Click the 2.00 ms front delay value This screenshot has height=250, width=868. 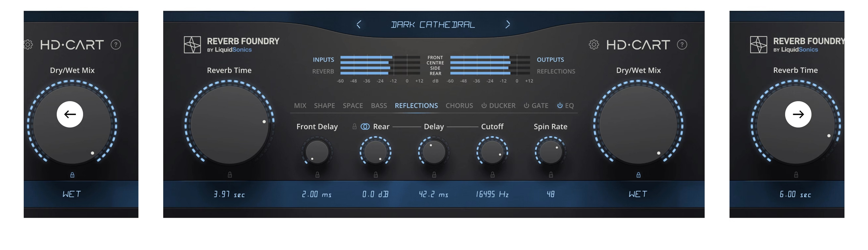317,194
